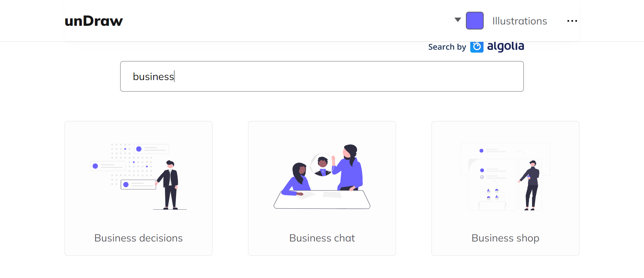Click the algolia wordmark
This screenshot has height=278, width=644.
(505, 46)
